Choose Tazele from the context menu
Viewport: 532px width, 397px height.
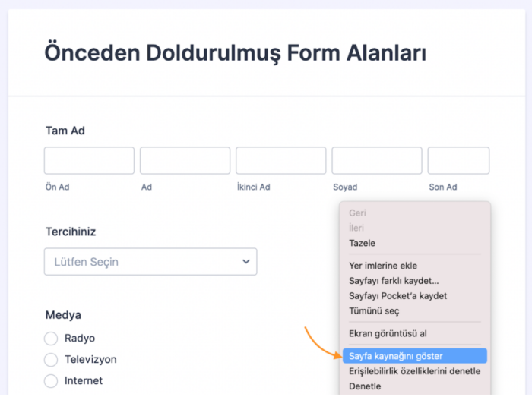pos(363,243)
